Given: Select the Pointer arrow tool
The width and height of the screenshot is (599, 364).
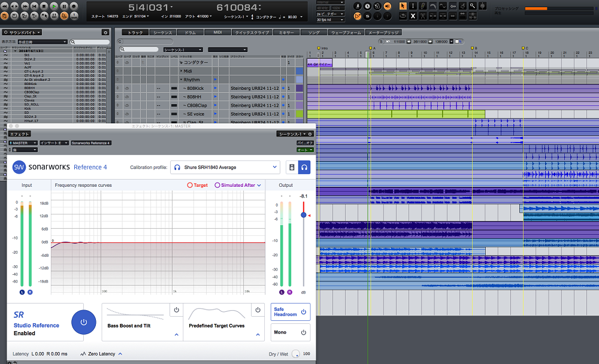Looking at the screenshot, I should 403,6.
